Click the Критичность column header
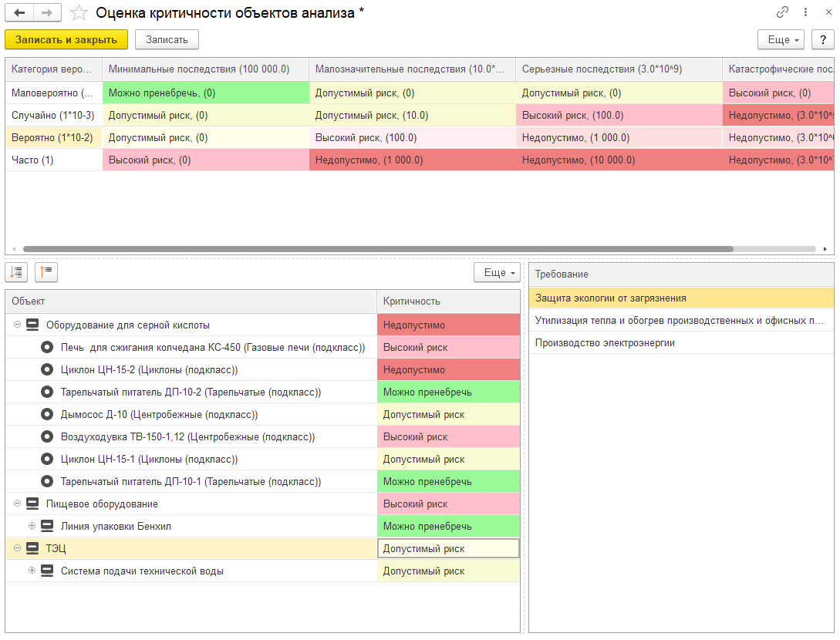The image size is (840, 640). pyautogui.click(x=448, y=301)
